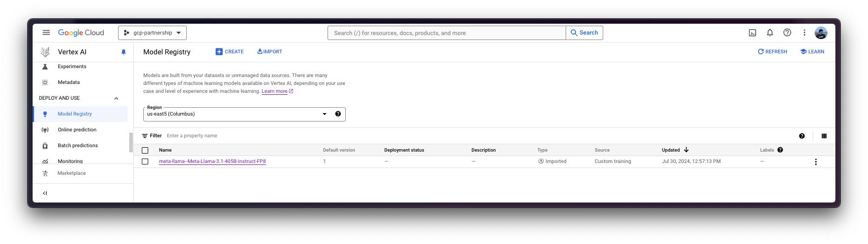868x244 pixels.
Task: Focus the filter property name field
Action: click(x=192, y=136)
